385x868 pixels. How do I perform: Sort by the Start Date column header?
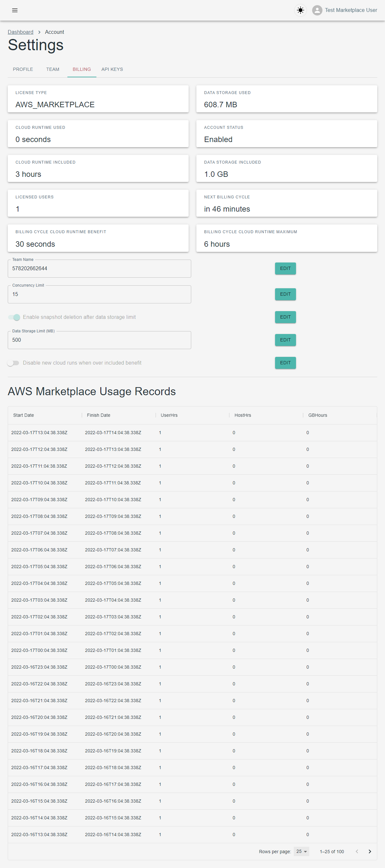click(24, 415)
